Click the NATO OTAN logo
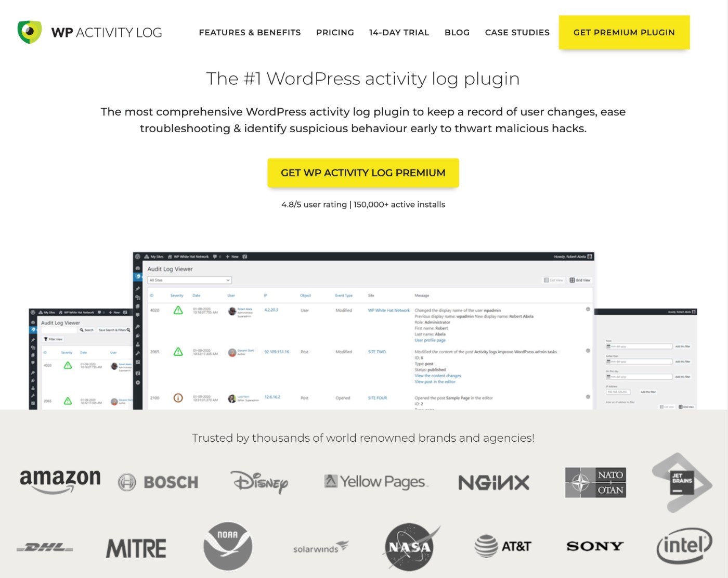Screen dimensions: 728x578 pos(595,482)
